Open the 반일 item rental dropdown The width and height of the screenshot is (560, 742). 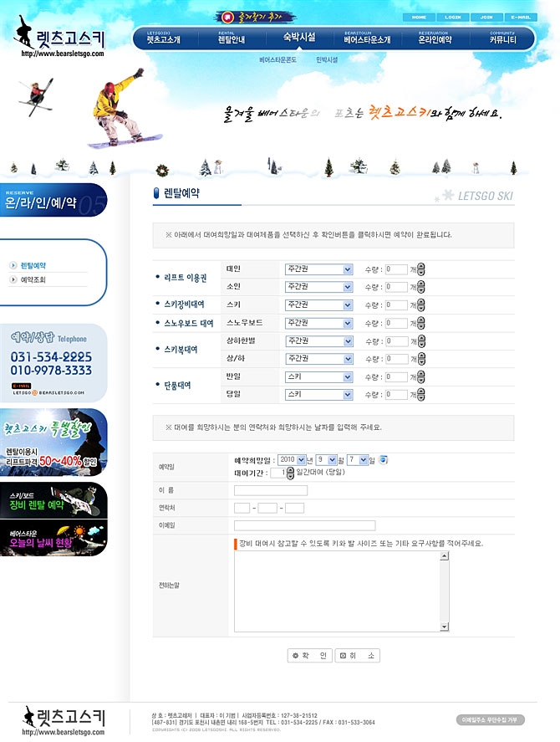click(318, 376)
